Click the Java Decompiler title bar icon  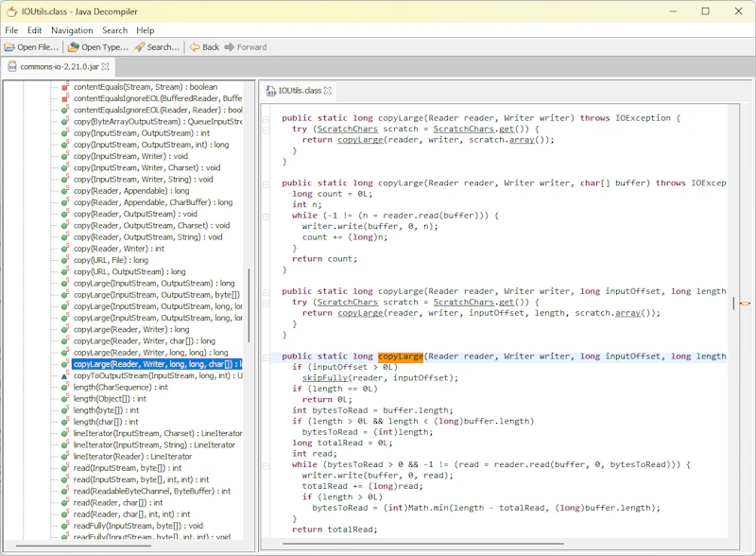click(x=11, y=11)
